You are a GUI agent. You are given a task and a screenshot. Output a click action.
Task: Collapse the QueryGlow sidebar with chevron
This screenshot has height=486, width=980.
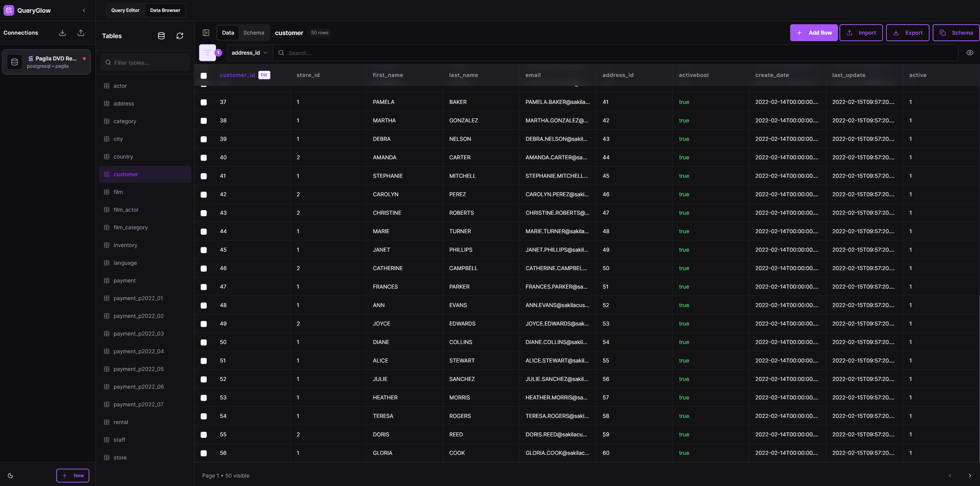(84, 10)
